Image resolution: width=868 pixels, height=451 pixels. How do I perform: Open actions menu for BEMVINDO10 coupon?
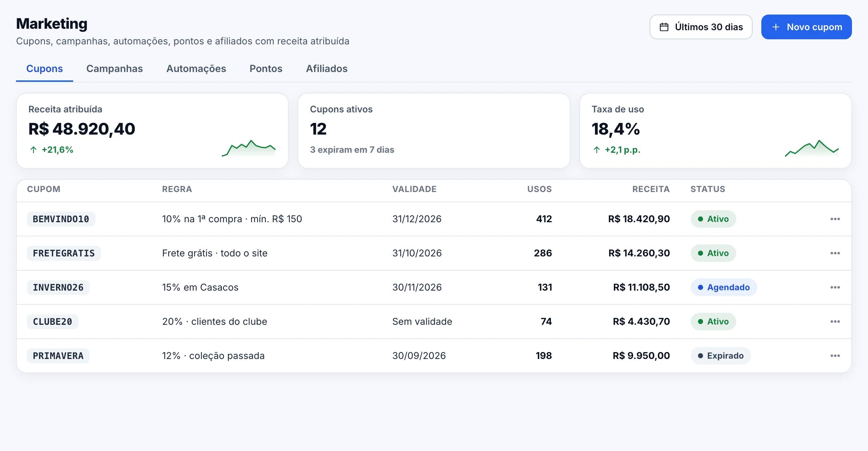click(835, 219)
